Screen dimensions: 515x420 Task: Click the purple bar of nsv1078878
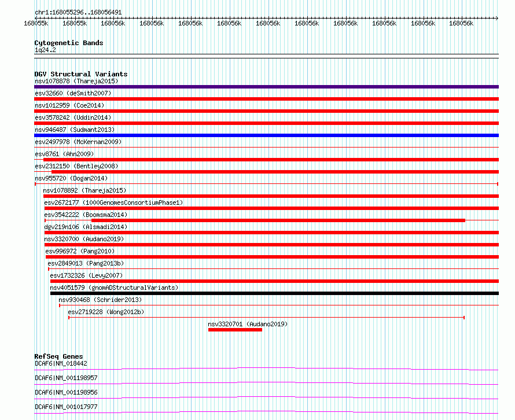click(x=266, y=87)
